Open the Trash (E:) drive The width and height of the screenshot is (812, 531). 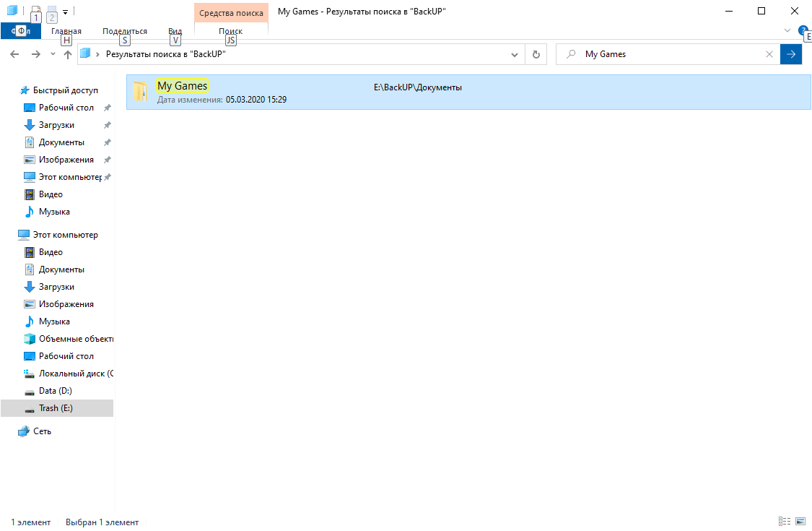(x=56, y=408)
